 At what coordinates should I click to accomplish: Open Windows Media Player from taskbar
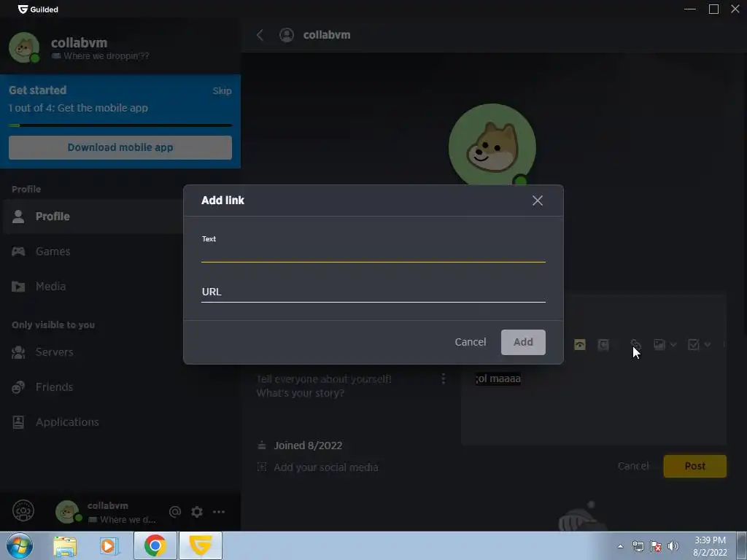pyautogui.click(x=109, y=546)
